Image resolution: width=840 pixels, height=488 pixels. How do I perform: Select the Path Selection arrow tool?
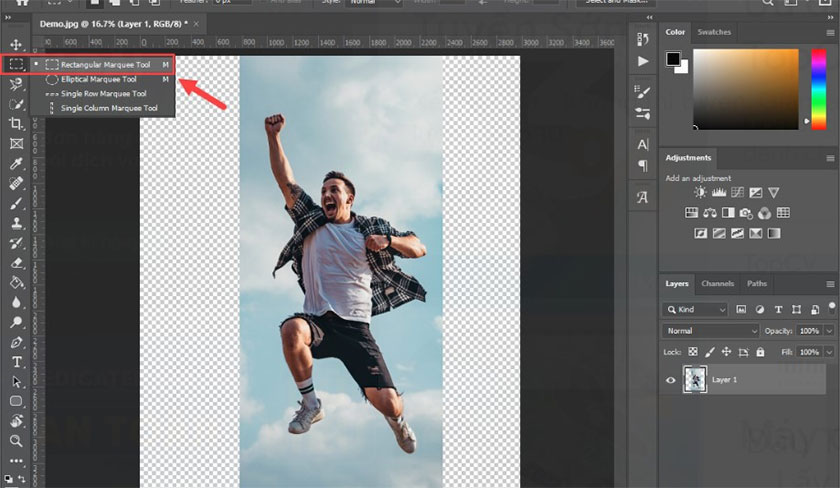[x=16, y=381]
